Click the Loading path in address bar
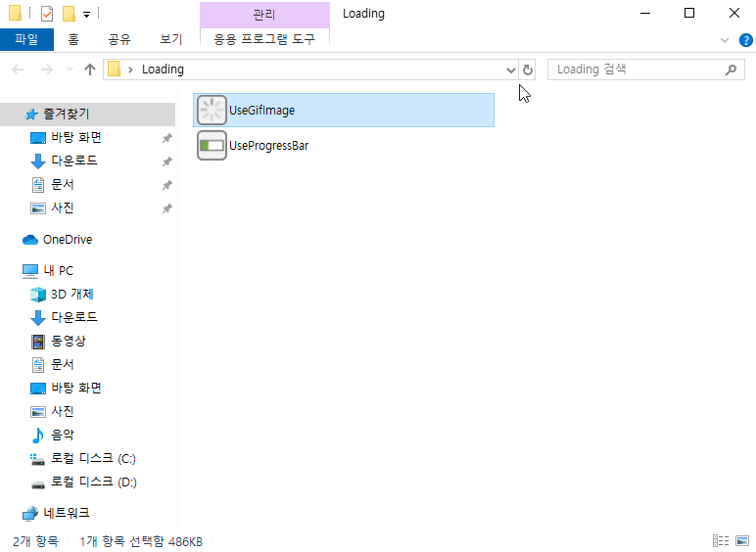Image resolution: width=756 pixels, height=552 pixels. (163, 69)
